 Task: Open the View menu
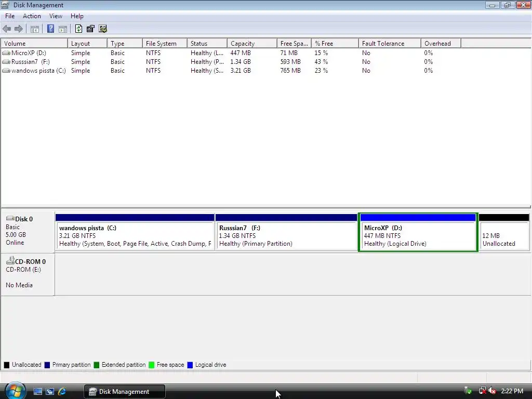click(56, 16)
